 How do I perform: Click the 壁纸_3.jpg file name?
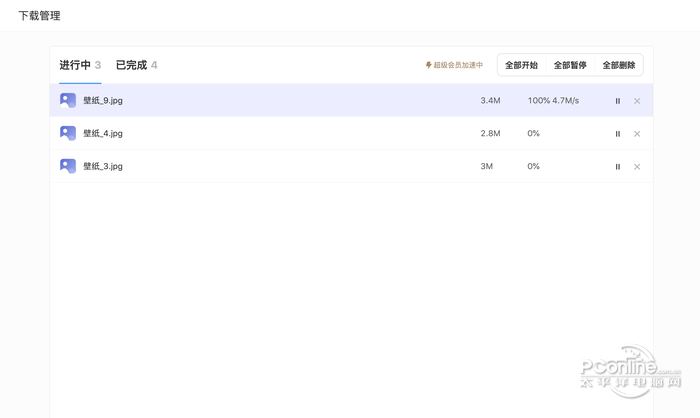pyautogui.click(x=103, y=166)
